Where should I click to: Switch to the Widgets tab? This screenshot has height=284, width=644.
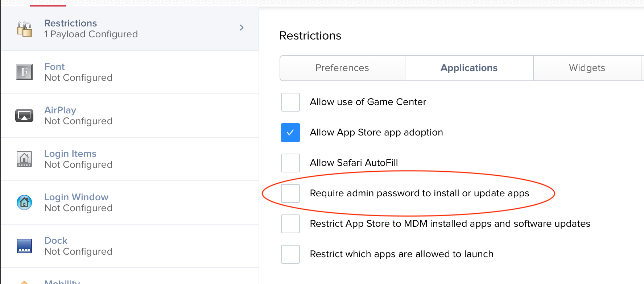tap(587, 68)
